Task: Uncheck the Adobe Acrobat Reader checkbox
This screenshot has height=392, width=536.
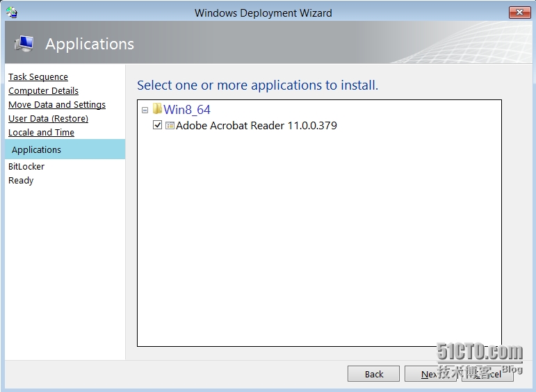Action: 157,125
